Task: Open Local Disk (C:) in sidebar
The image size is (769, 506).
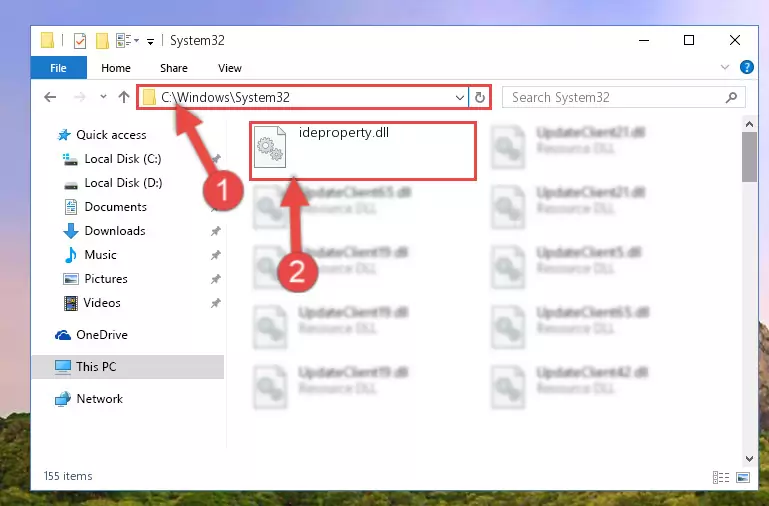Action: [x=123, y=159]
